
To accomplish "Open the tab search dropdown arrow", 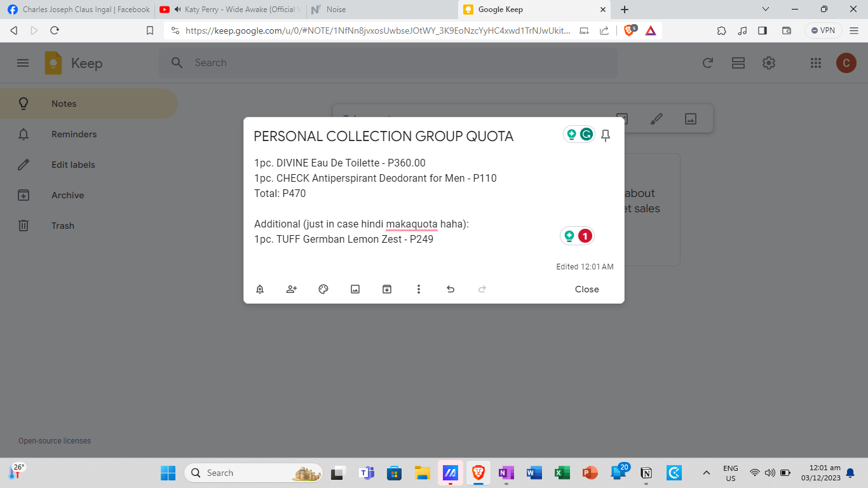I will pyautogui.click(x=766, y=10).
